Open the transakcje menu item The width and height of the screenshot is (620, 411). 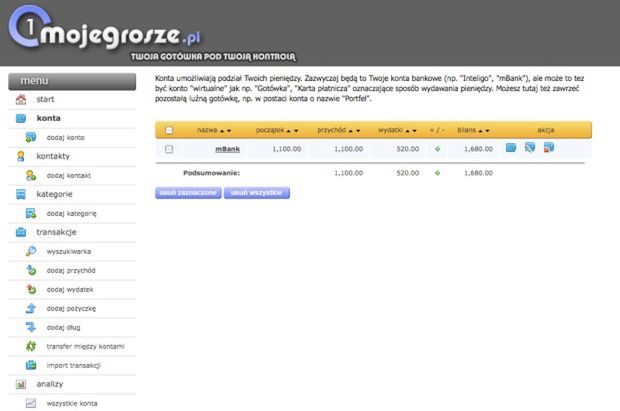[56, 232]
